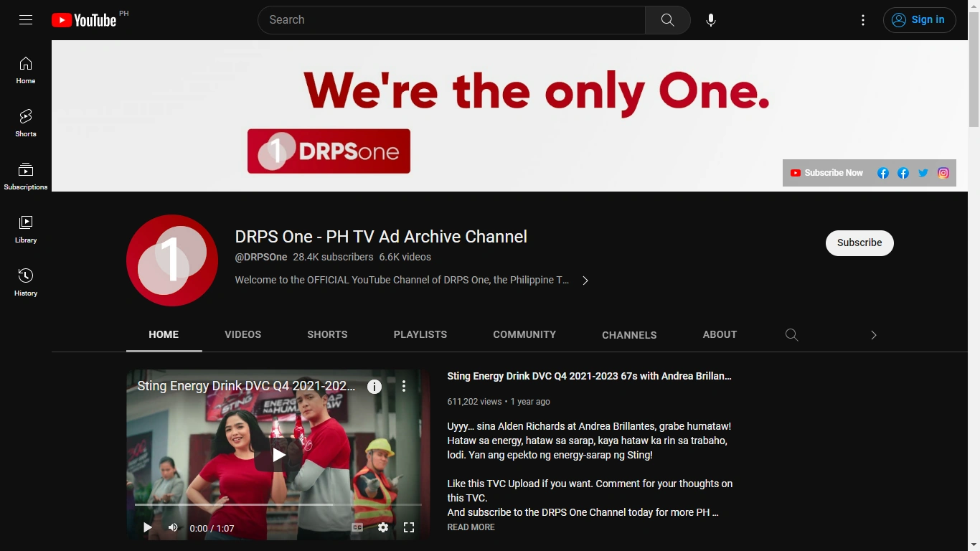Image resolution: width=980 pixels, height=551 pixels.
Task: Open Home in the sidebar
Action: click(x=26, y=70)
